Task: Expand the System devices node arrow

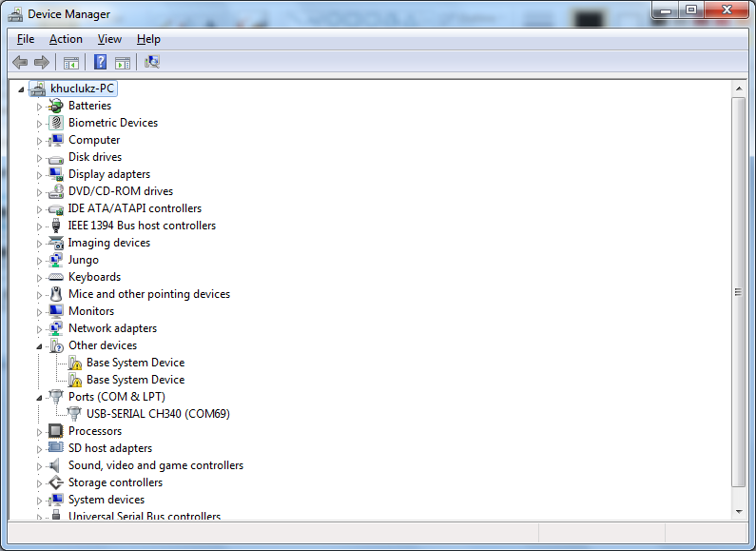Action: point(40,501)
